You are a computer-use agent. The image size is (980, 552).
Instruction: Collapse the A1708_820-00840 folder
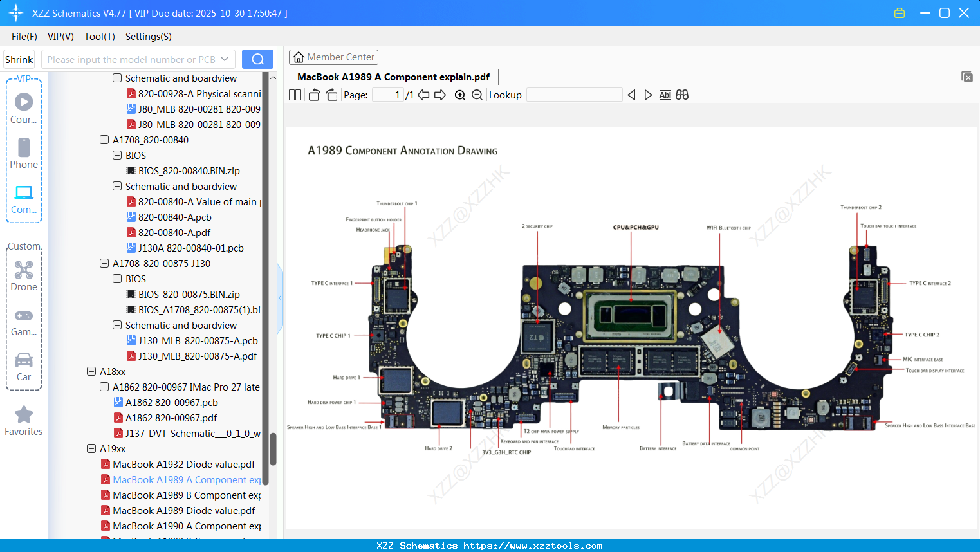pos(104,140)
